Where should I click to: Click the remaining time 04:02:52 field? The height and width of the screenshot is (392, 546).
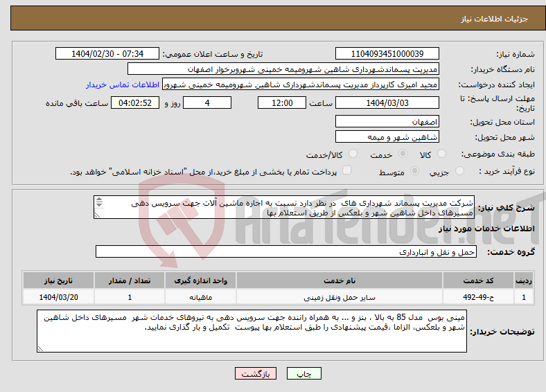pyautogui.click(x=135, y=103)
